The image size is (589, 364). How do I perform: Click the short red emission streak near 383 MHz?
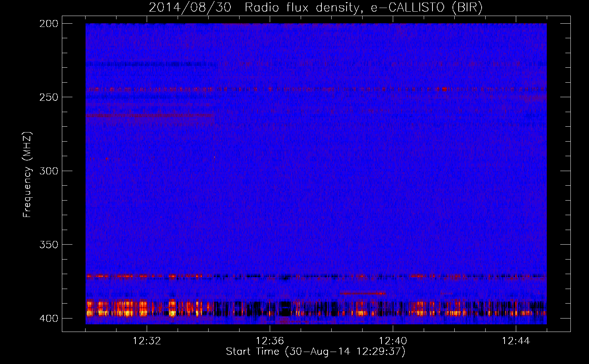click(363, 293)
